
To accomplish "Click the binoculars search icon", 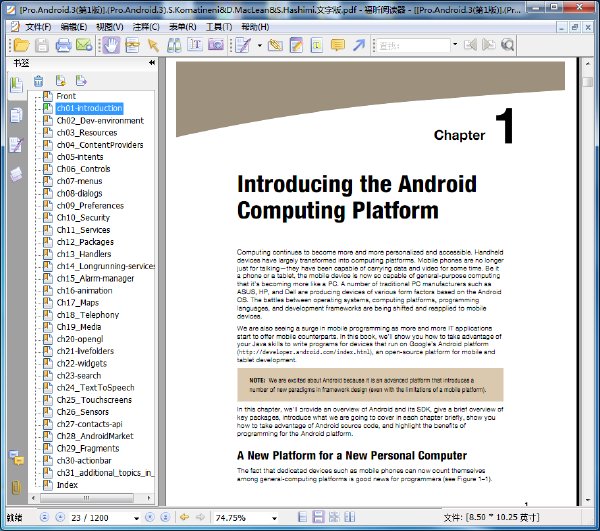I will (x=174, y=45).
